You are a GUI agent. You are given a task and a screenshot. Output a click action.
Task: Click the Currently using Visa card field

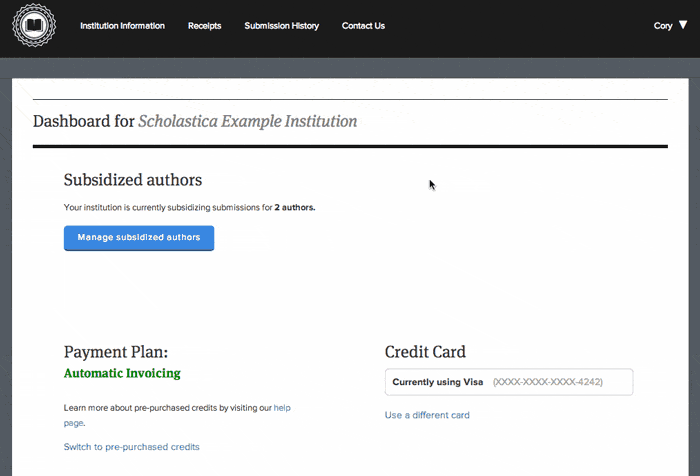(509, 382)
